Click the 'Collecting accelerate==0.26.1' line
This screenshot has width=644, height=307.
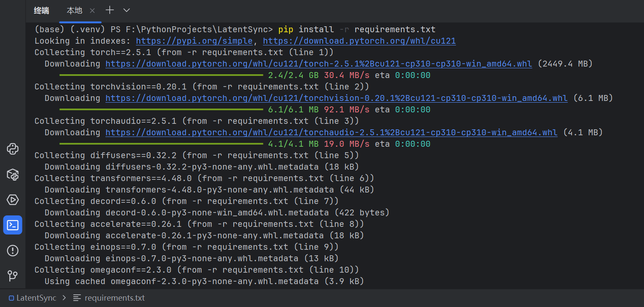pyautogui.click(x=199, y=224)
